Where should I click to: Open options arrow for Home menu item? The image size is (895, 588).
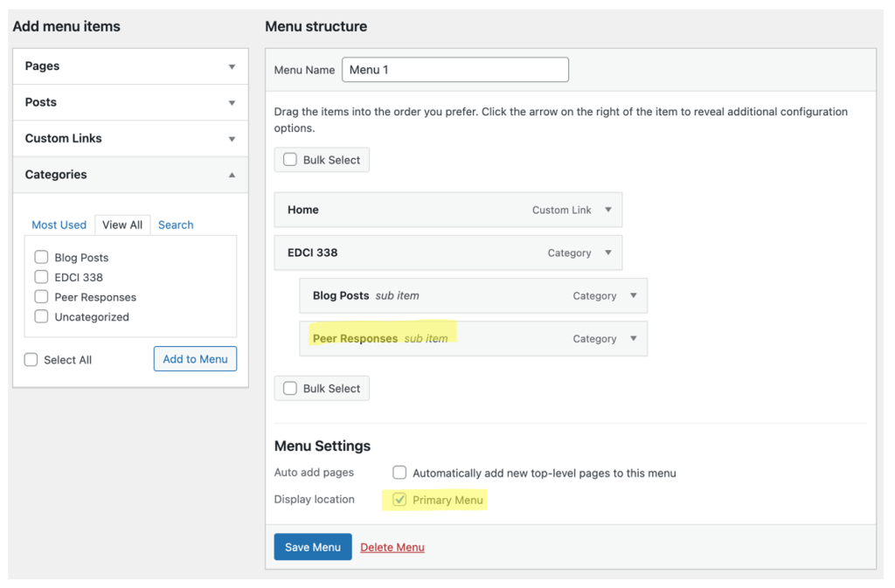(608, 210)
